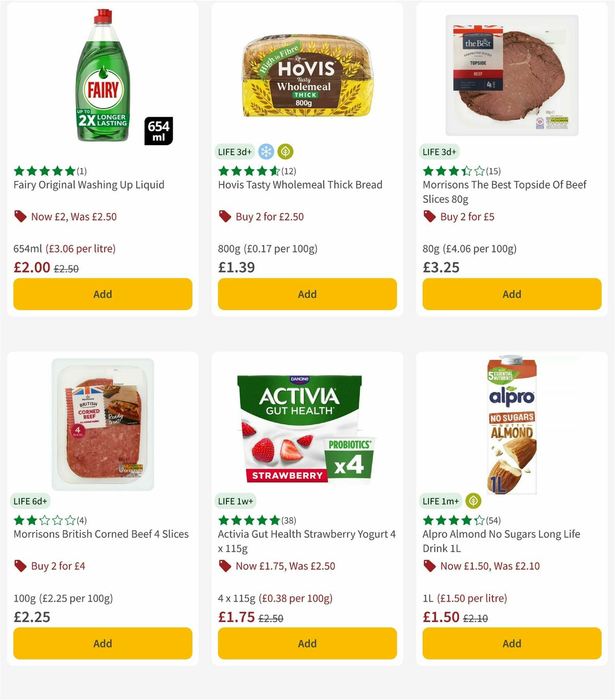Click the LIFE 6d+ badge on Corned Beef

31,501
